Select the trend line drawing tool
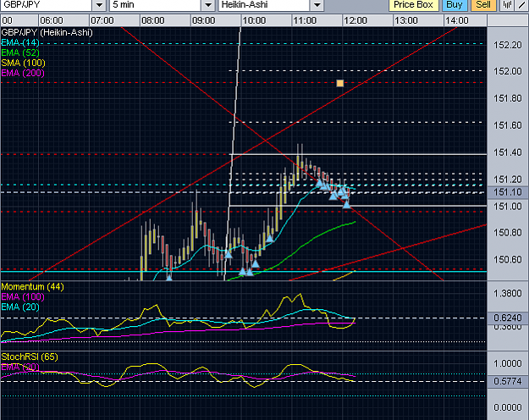This screenshot has height=420, width=529. pos(522,5)
